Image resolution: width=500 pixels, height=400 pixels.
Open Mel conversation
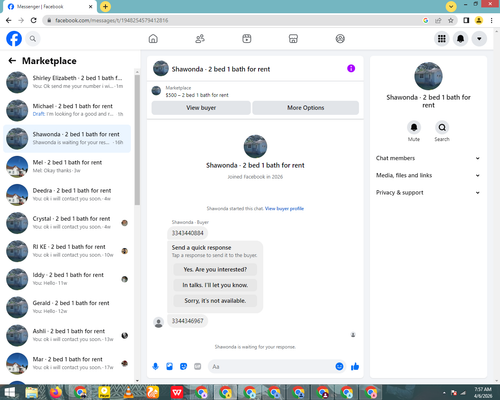click(67, 167)
